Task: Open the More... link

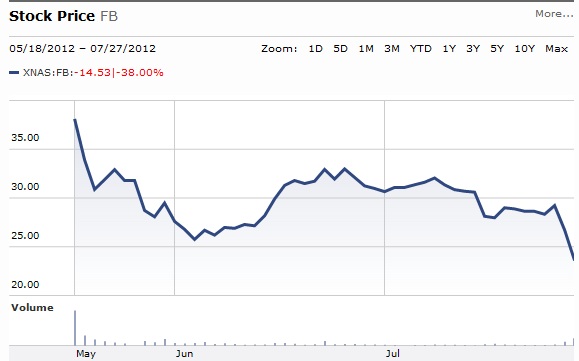Action: point(554,14)
